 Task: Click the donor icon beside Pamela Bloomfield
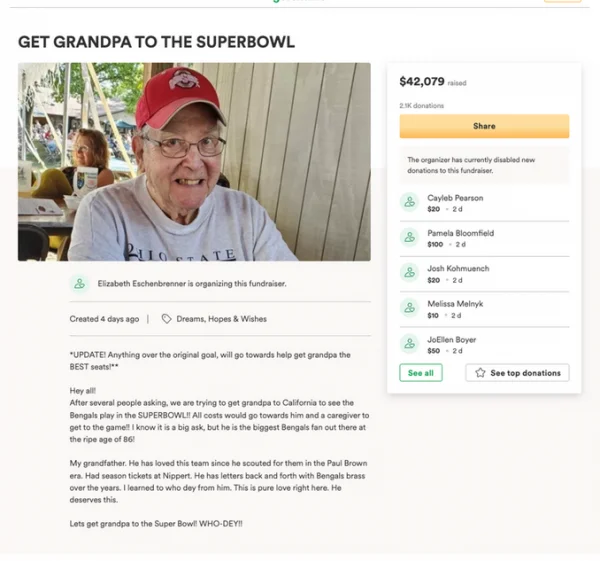coord(408,237)
